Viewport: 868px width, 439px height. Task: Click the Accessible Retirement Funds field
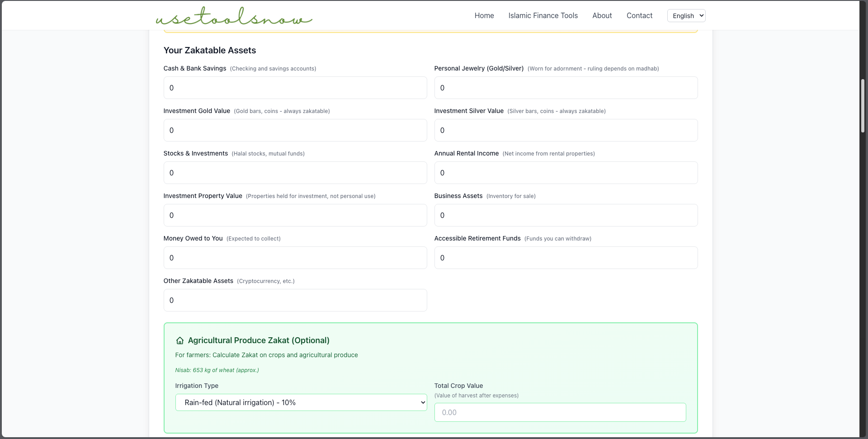[x=566, y=258]
